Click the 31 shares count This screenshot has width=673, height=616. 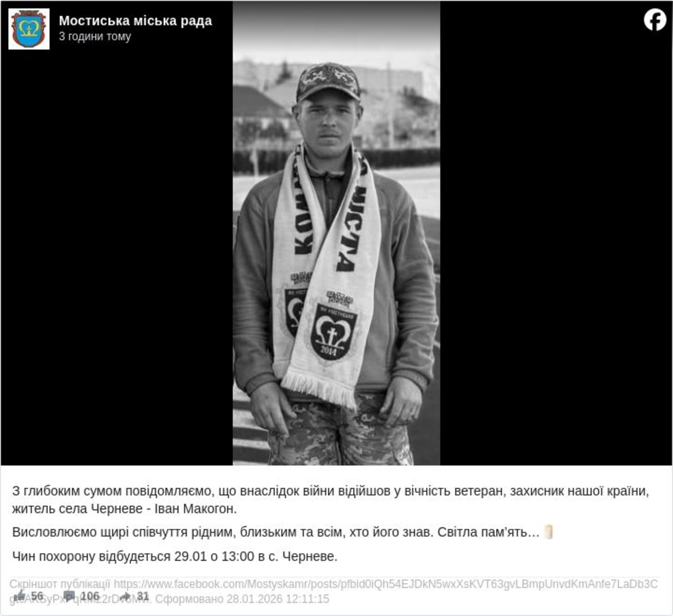tap(143, 595)
